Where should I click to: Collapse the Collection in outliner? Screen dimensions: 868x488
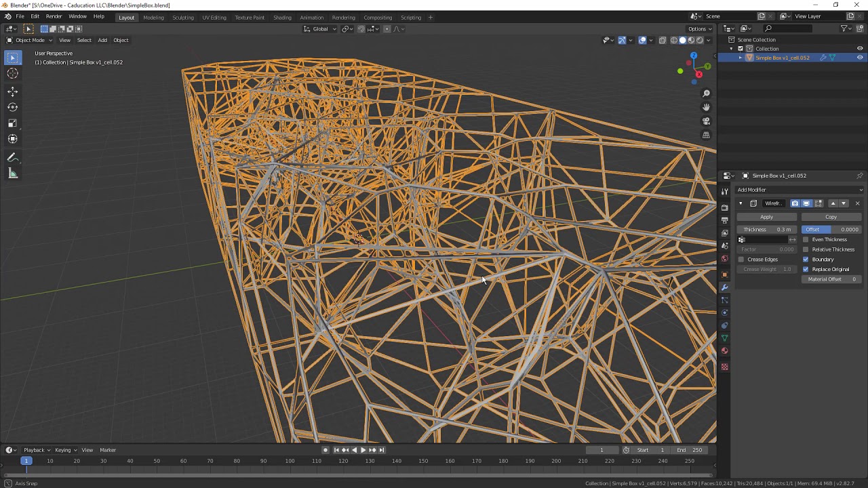(x=732, y=49)
